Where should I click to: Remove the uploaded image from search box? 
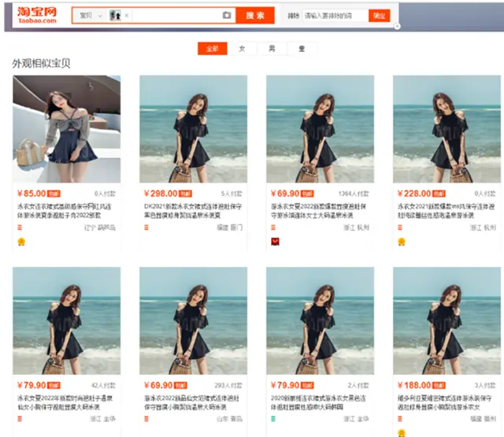[x=126, y=16]
